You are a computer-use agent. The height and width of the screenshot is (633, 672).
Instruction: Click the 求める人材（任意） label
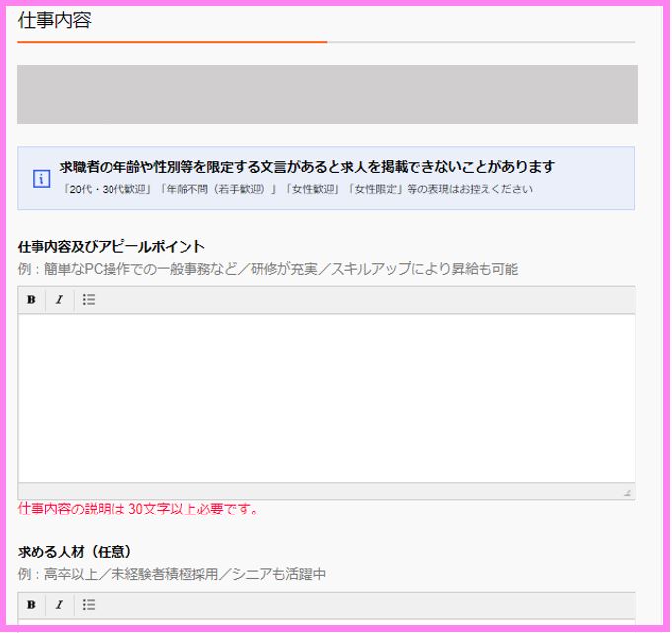coord(75,551)
